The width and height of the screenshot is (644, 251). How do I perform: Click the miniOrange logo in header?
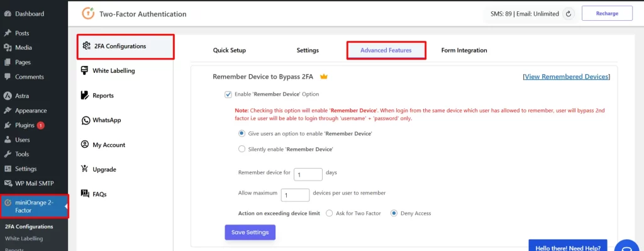tap(88, 14)
